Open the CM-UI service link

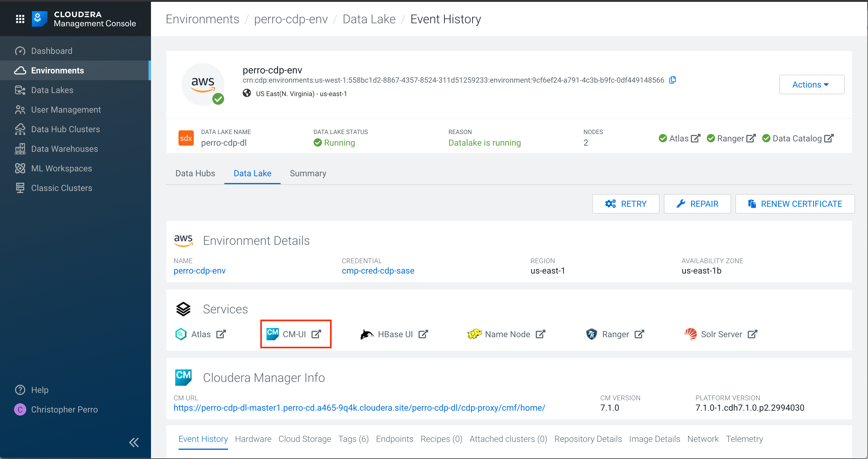pyautogui.click(x=295, y=334)
